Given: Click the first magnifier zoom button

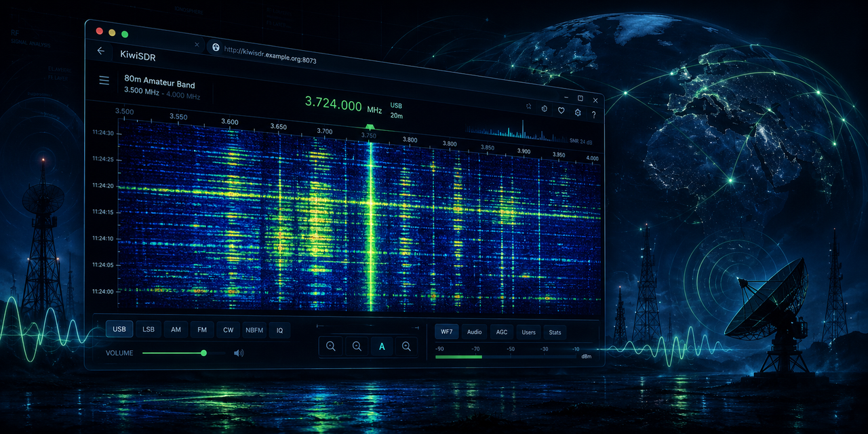Looking at the screenshot, I should [x=331, y=347].
